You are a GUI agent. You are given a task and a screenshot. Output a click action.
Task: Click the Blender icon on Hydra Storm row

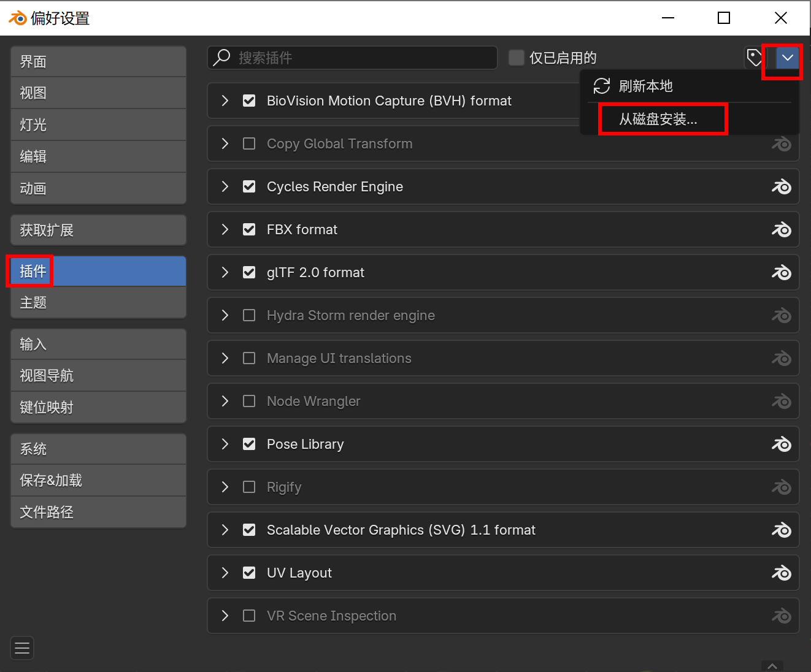point(782,315)
